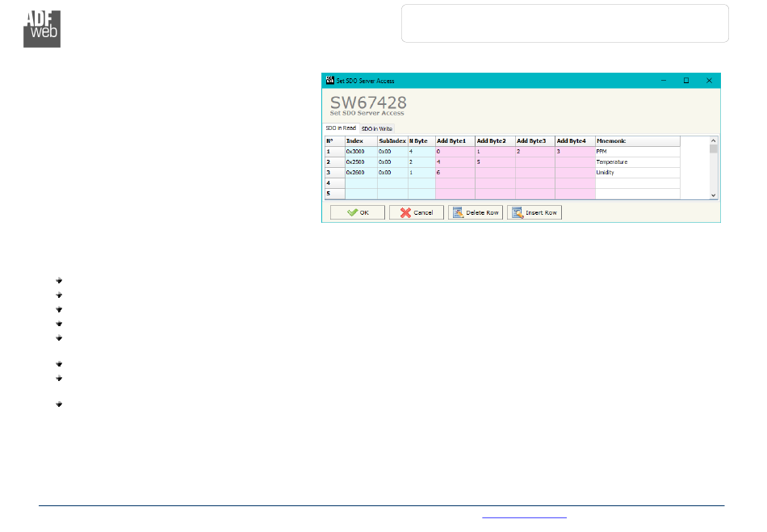Click the Cancel button
The height and width of the screenshot is (532, 767).
tap(417, 212)
